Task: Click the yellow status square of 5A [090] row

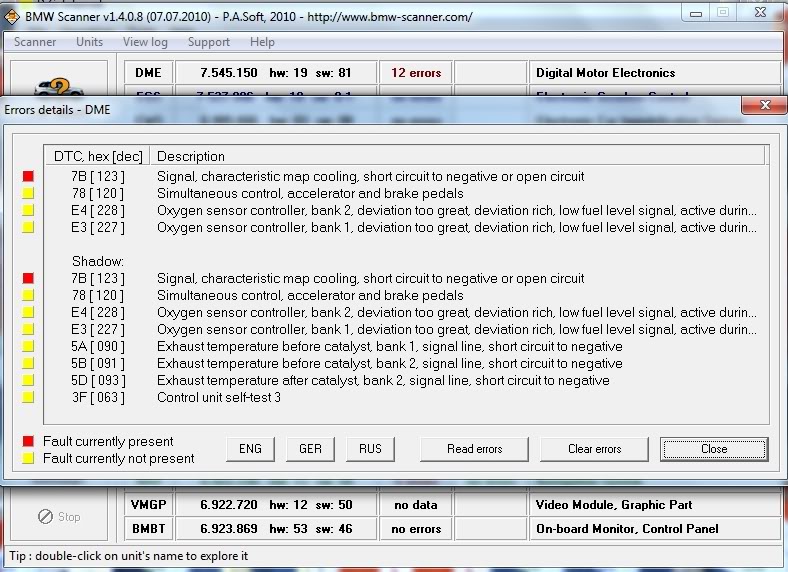Action: tap(28, 346)
